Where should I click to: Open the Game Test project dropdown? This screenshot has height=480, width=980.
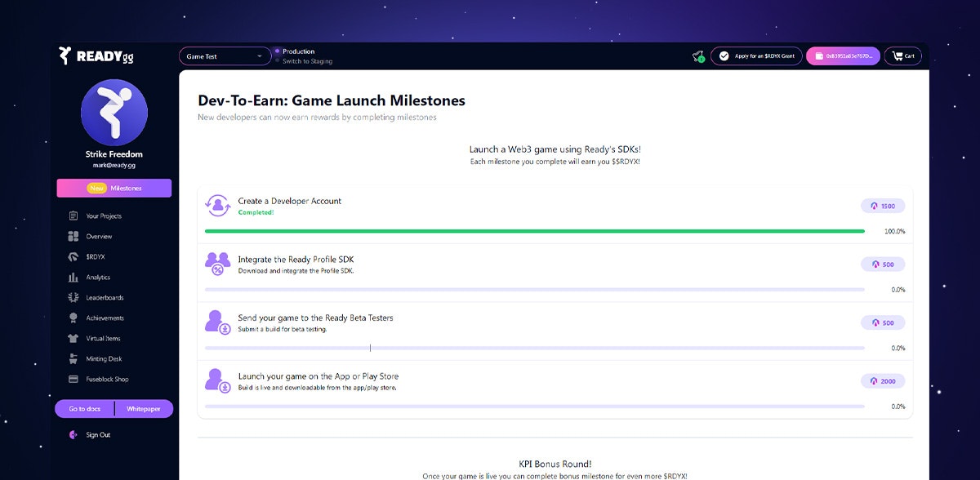coord(225,56)
